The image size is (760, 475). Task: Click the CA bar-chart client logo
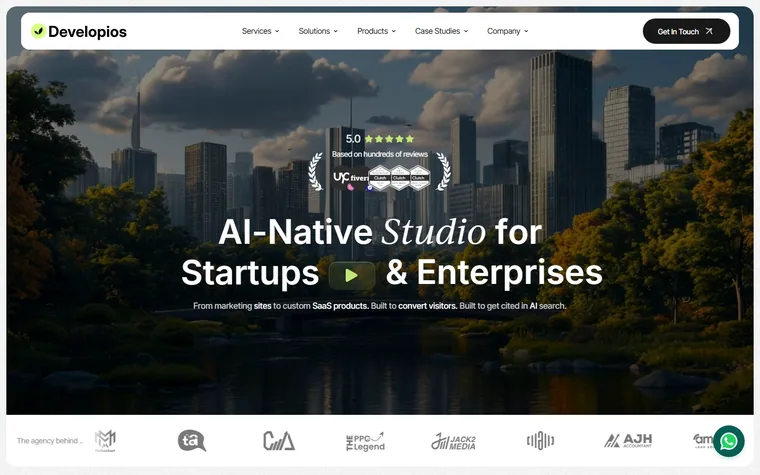click(279, 441)
